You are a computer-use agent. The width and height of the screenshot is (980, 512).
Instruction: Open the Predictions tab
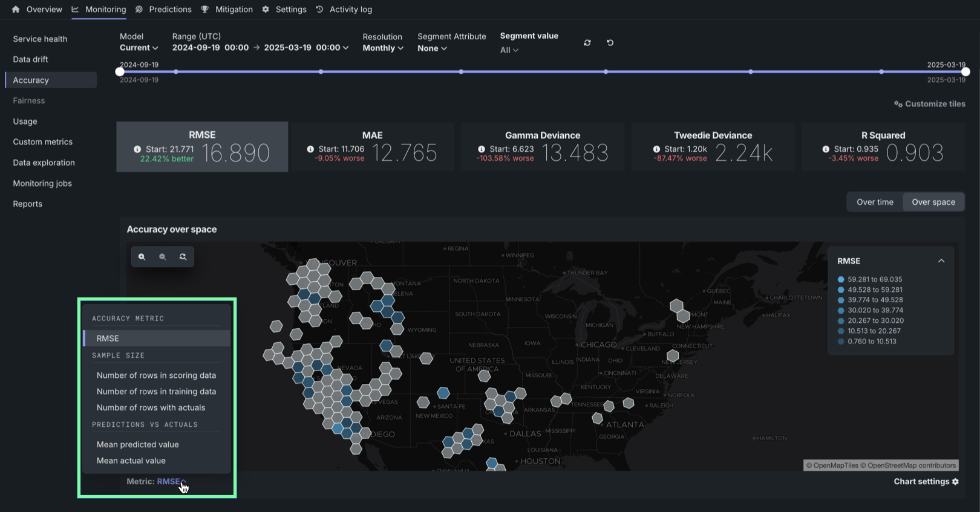pyautogui.click(x=169, y=10)
